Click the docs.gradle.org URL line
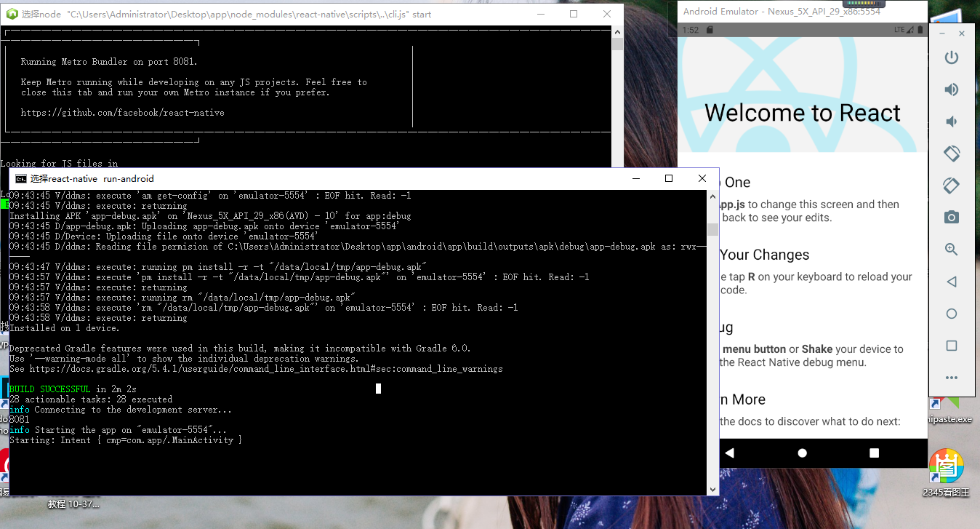Viewport: 980px width, 529px height. click(x=256, y=369)
